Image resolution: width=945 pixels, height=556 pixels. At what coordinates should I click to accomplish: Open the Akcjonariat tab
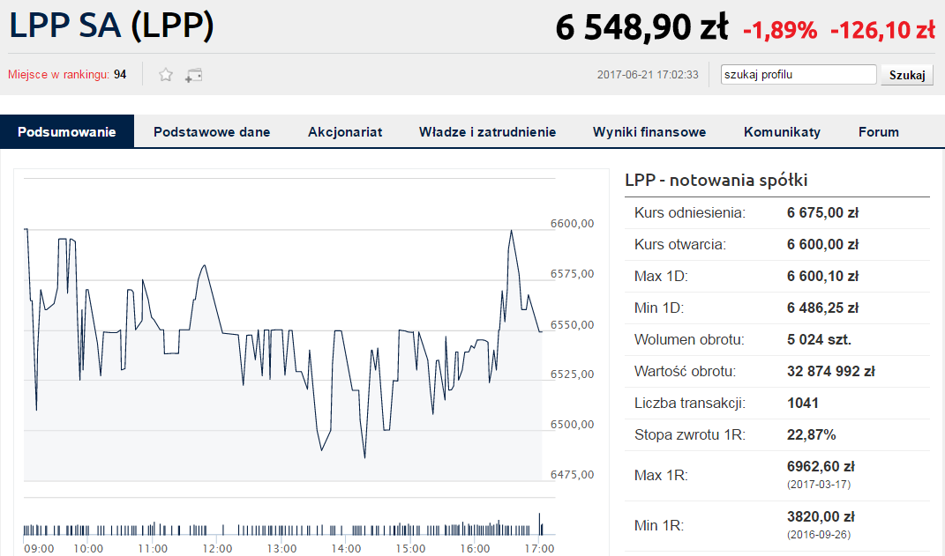345,132
